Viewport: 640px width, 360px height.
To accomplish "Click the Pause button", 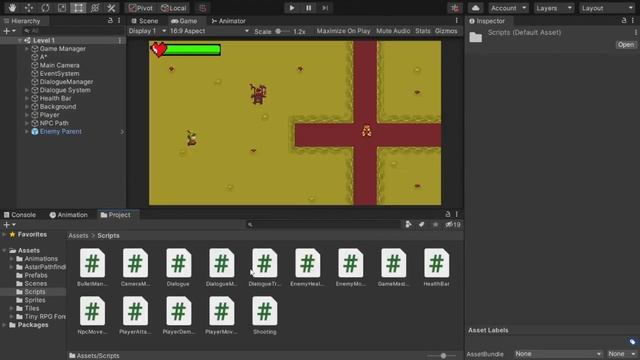I will coord(309,8).
